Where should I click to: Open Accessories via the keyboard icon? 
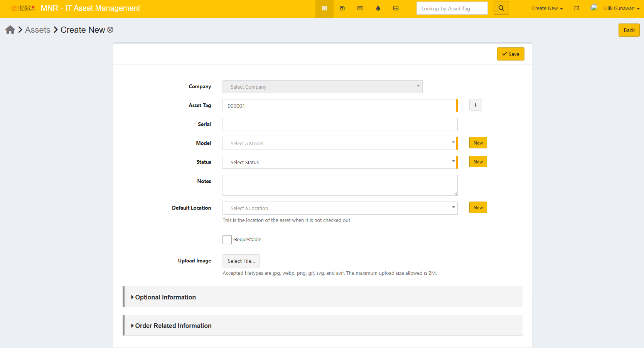(x=360, y=8)
